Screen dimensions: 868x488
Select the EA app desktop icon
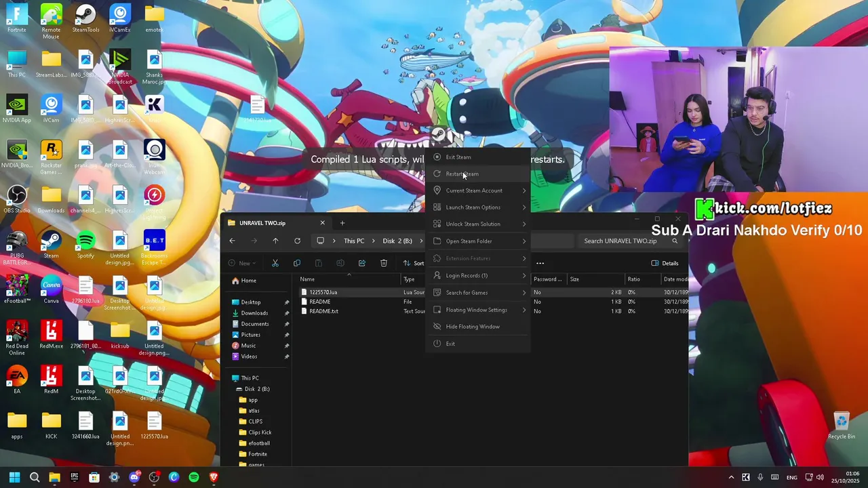point(17,380)
